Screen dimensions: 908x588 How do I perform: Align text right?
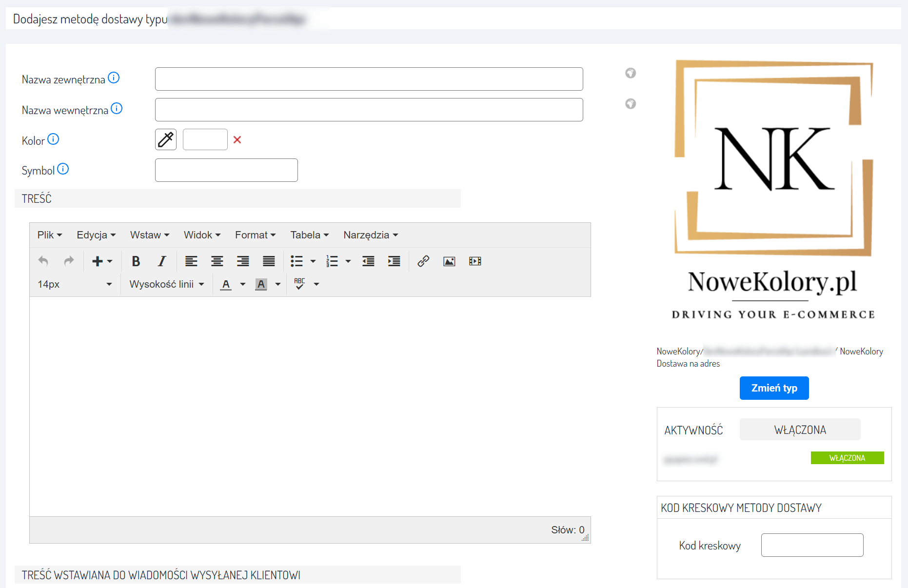pos(243,261)
